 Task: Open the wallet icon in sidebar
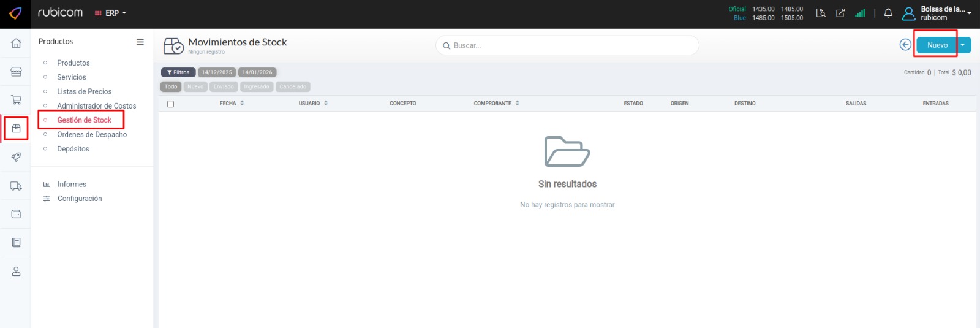point(16,214)
